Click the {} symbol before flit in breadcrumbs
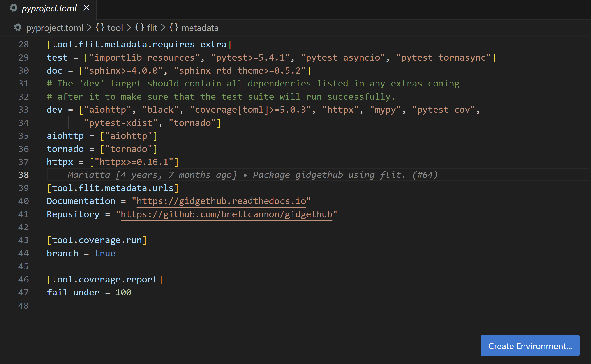This screenshot has height=364, width=591. [140, 28]
